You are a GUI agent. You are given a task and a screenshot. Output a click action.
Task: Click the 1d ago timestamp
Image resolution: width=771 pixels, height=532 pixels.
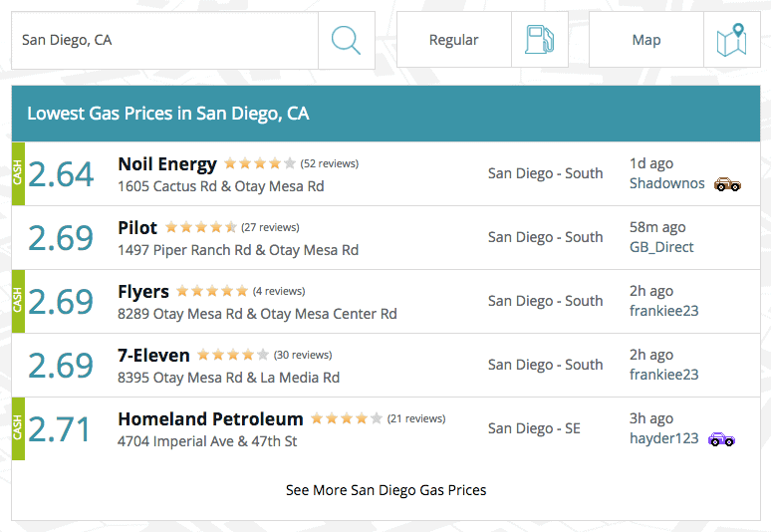651,163
